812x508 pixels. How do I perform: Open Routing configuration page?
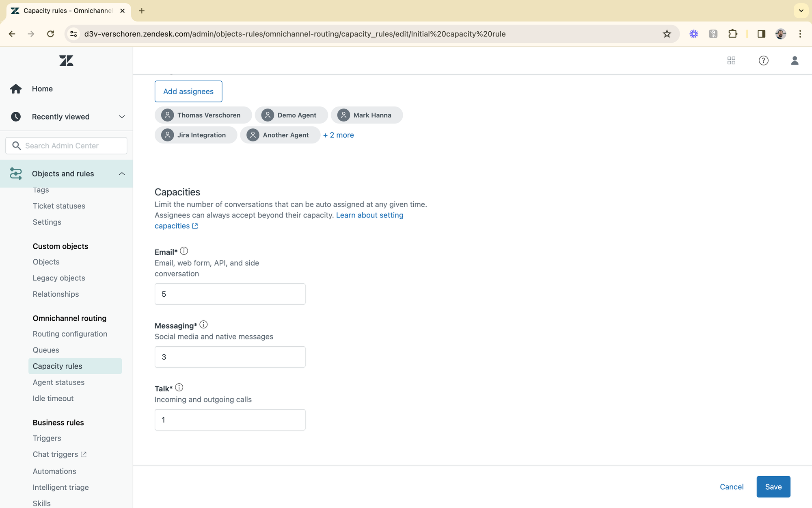tap(70, 334)
